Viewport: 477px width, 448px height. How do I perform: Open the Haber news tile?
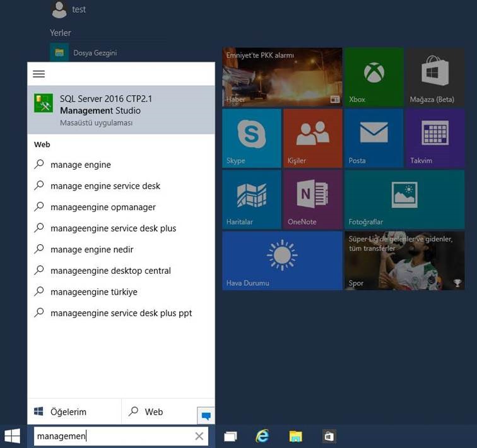(282, 76)
